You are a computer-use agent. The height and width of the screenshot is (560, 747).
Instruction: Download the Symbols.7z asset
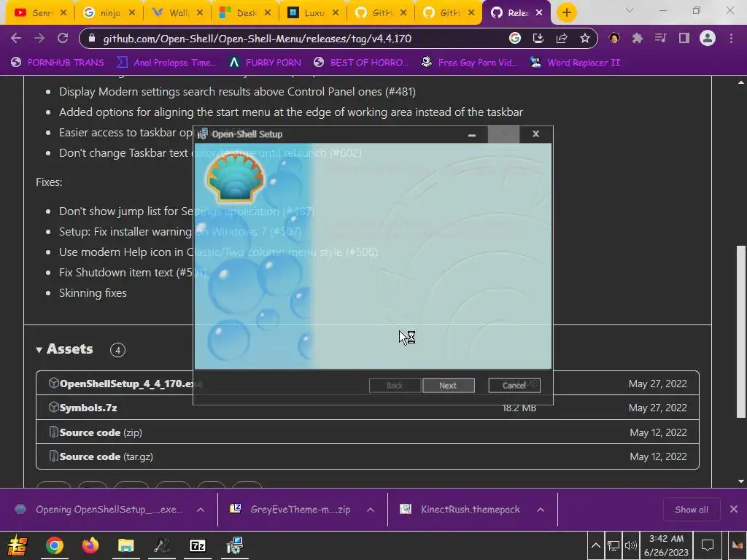tap(88, 408)
